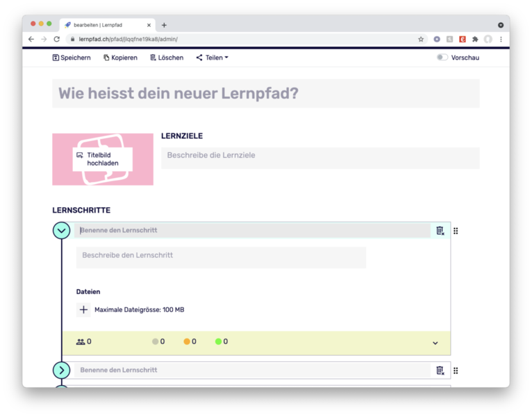This screenshot has width=532, height=417.
Task: Open a new browser tab
Action: (164, 25)
